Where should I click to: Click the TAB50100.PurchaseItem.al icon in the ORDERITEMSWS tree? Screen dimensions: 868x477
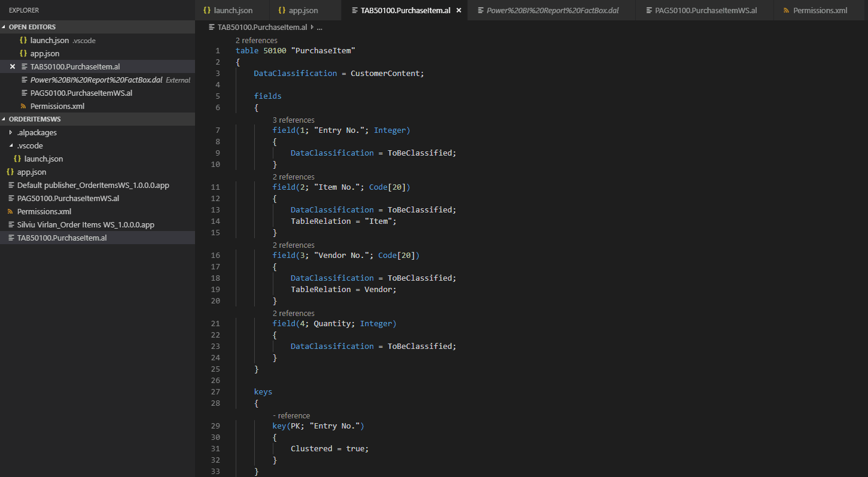[10, 238]
